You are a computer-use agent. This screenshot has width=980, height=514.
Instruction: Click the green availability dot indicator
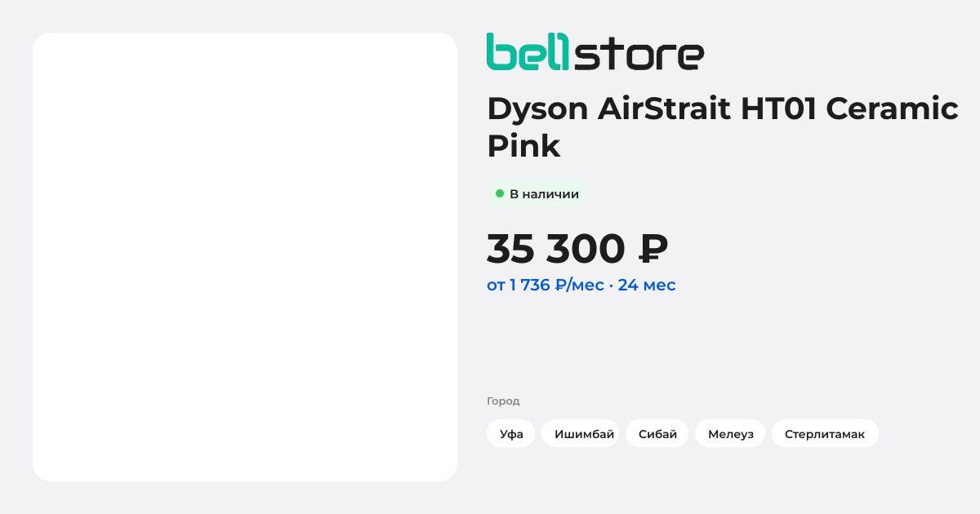(500, 193)
